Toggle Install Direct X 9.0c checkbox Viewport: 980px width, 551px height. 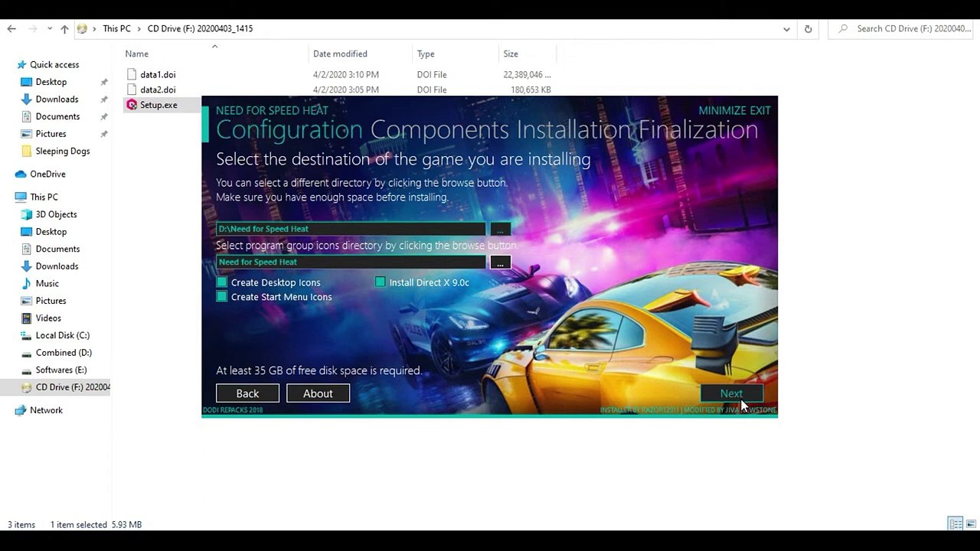coord(380,282)
